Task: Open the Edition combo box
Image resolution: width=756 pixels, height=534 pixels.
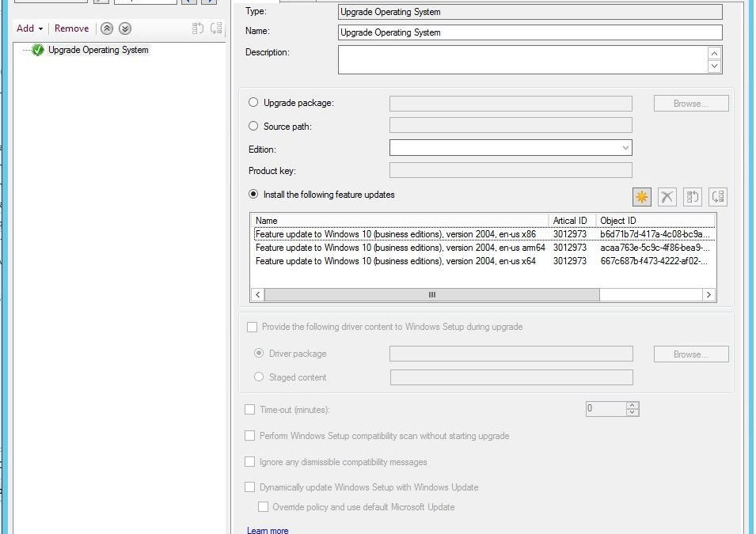Action: tap(511, 147)
